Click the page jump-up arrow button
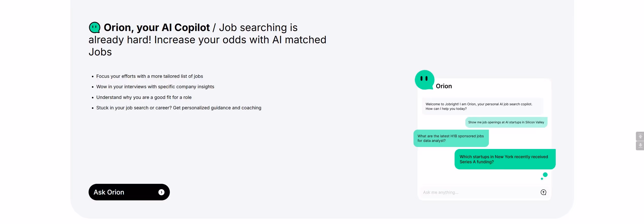The height and width of the screenshot is (224, 644). 640,136
